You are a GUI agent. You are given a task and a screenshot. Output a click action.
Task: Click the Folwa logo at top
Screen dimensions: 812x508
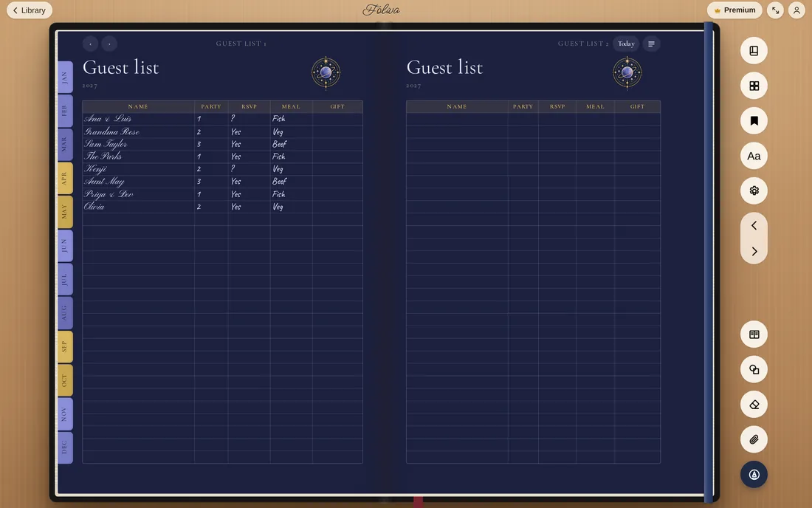[381, 10]
